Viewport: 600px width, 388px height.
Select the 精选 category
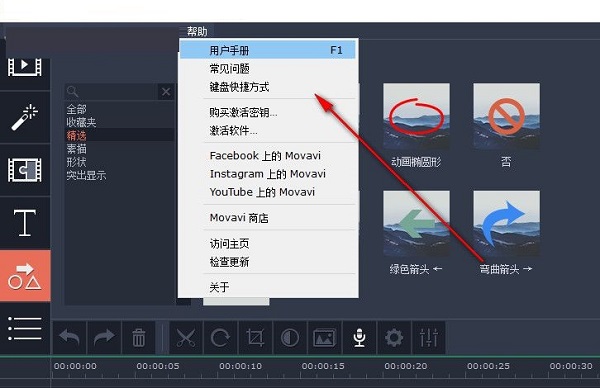(77, 135)
